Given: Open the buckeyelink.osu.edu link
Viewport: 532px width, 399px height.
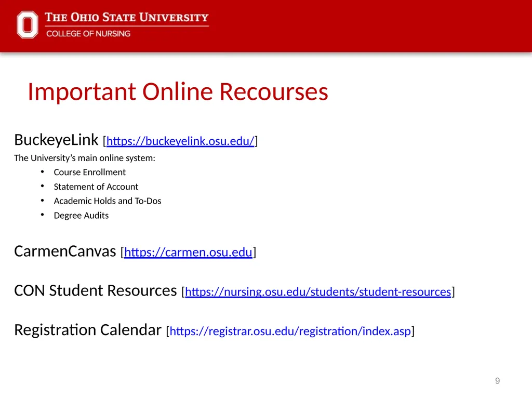Looking at the screenshot, I should (x=180, y=141).
